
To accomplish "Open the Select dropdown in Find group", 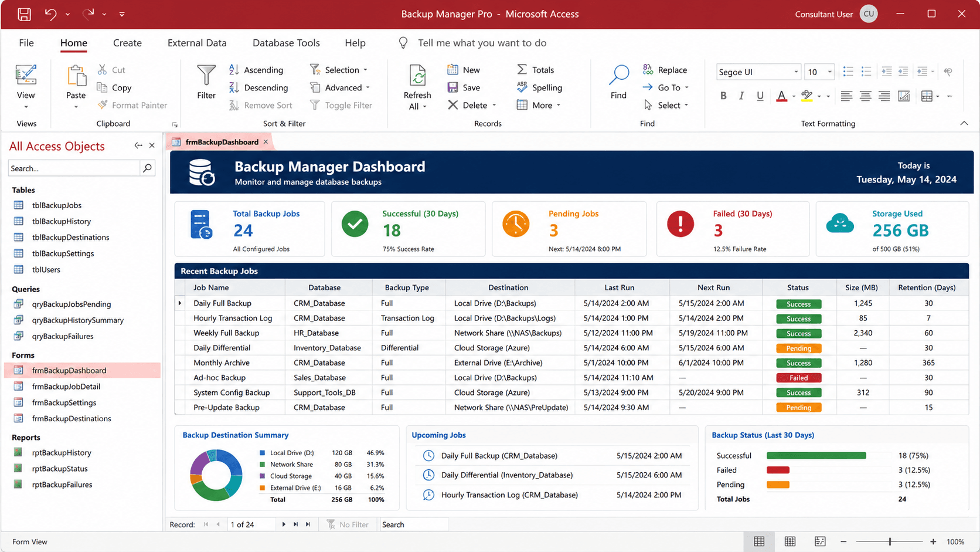I will pyautogui.click(x=686, y=105).
